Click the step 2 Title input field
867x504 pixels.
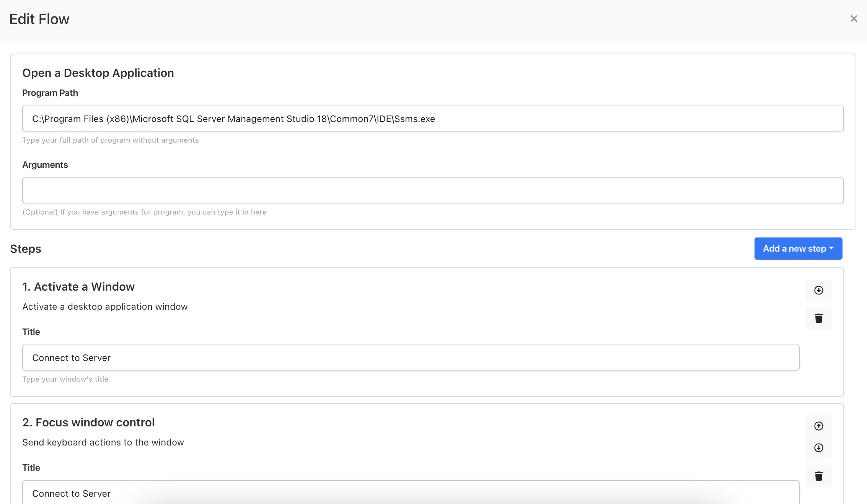click(x=411, y=493)
